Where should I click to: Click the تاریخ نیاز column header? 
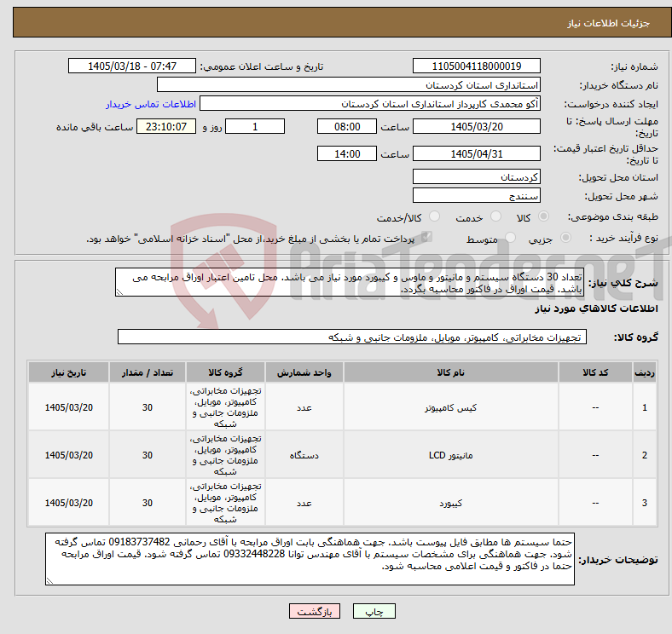tap(68, 372)
